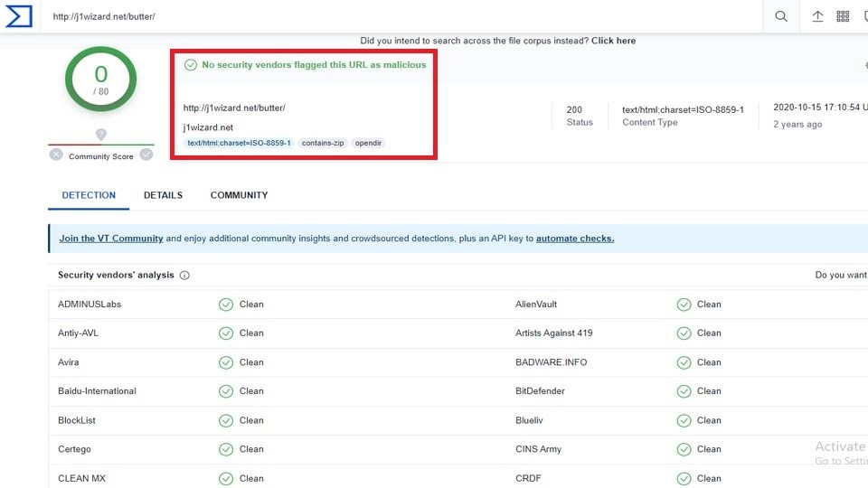The image size is (868, 488).
Task: Click the search magnifier icon
Action: [781, 16]
